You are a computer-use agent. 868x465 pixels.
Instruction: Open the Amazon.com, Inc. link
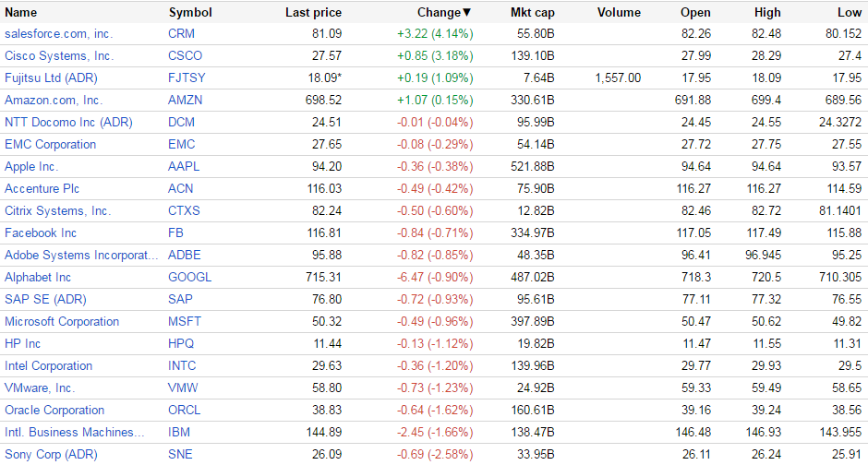tap(54, 100)
